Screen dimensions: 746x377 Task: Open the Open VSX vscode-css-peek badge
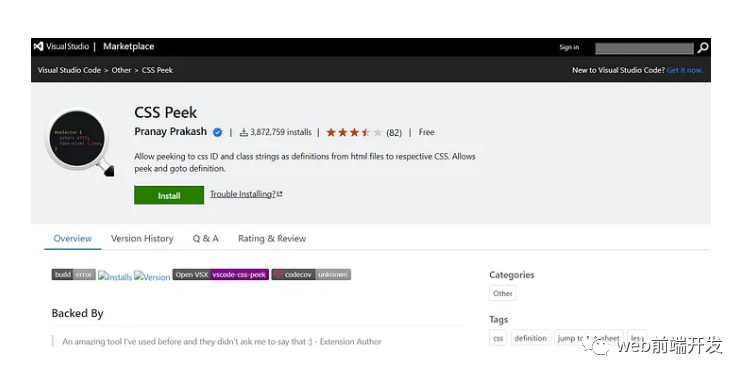click(x=221, y=275)
